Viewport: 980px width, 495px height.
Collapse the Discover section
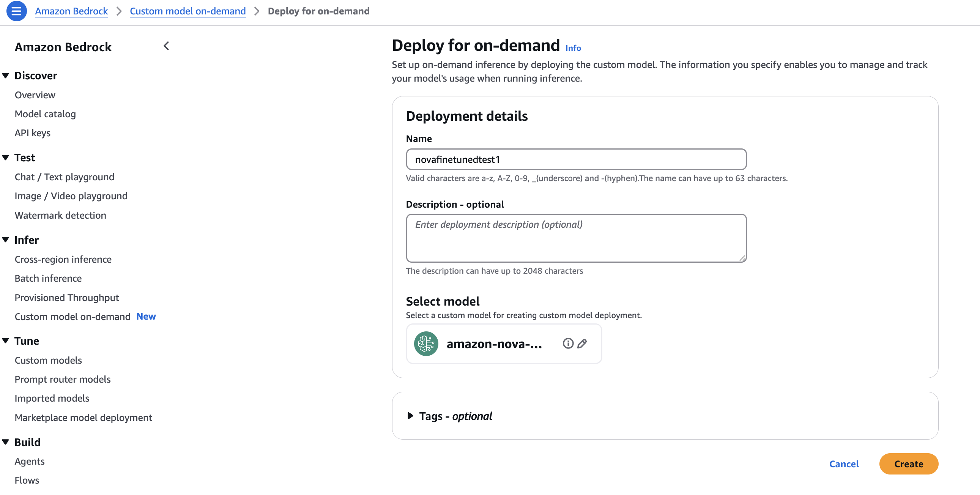6,76
